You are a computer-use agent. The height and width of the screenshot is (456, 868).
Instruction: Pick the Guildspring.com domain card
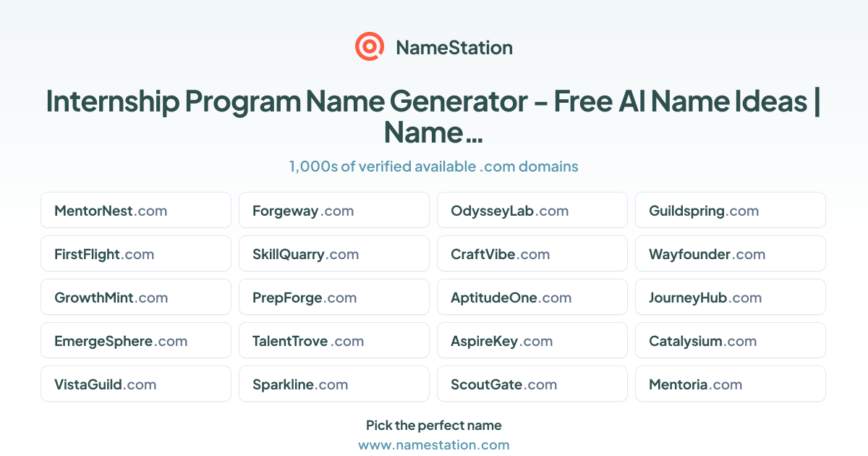[x=731, y=211]
